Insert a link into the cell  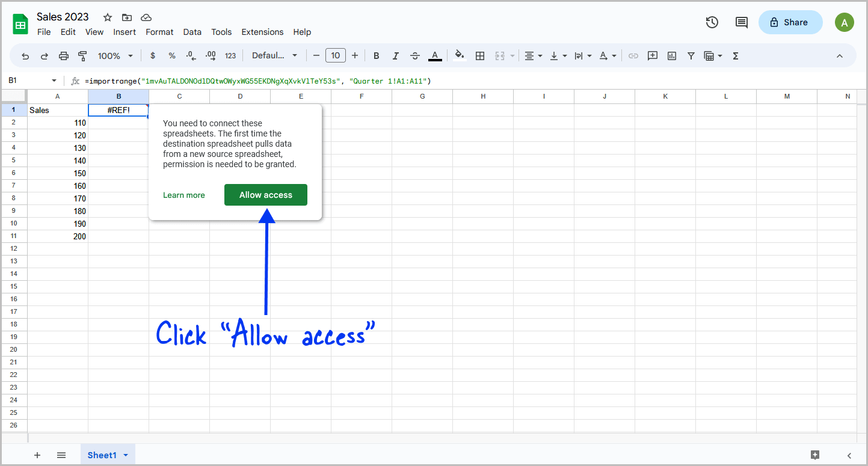click(x=633, y=55)
